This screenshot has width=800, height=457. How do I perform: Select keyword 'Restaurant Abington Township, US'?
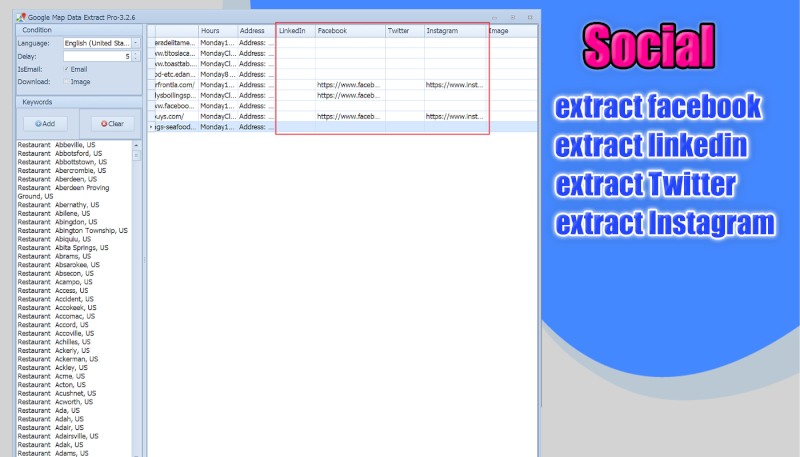(x=73, y=231)
